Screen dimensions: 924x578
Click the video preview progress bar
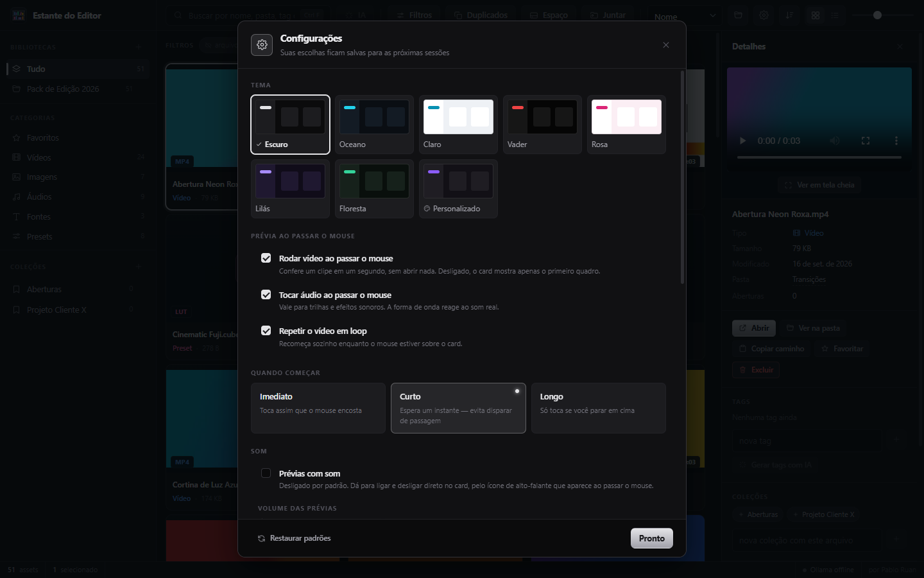pos(819,157)
